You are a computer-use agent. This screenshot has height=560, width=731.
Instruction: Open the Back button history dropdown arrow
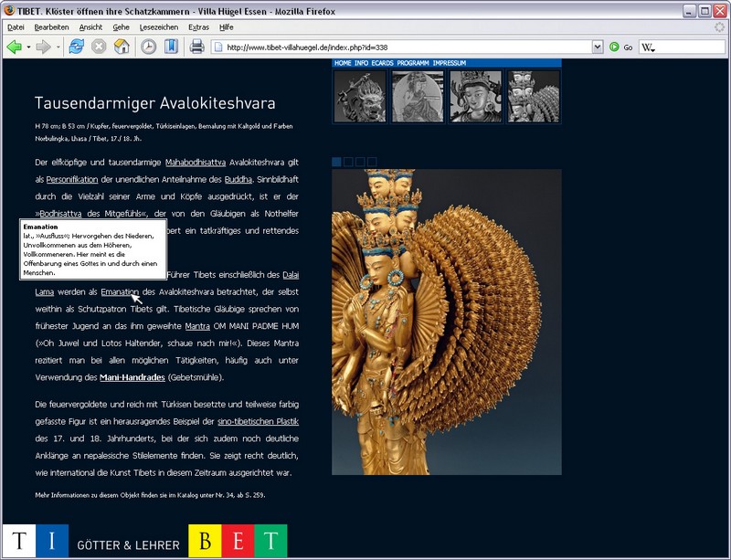tap(28, 47)
